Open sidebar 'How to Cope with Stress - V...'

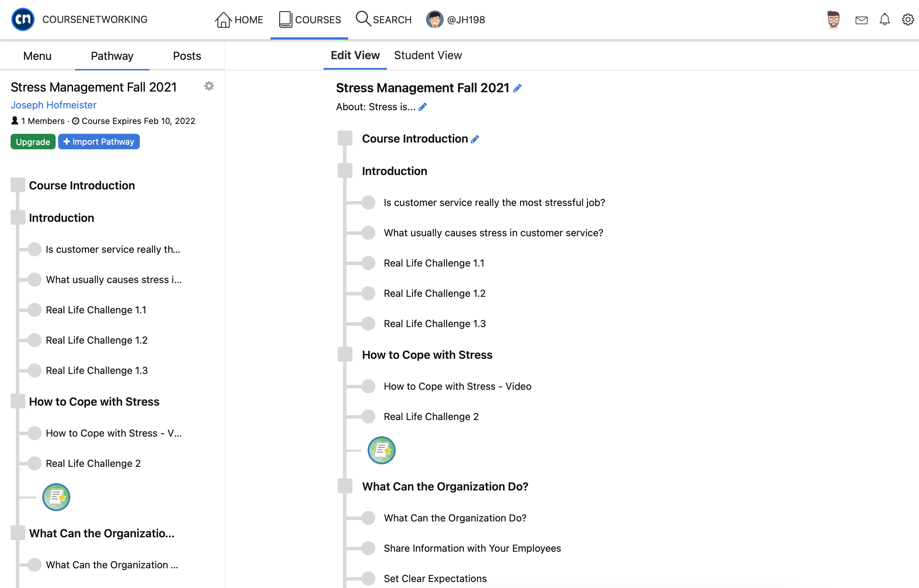pyautogui.click(x=114, y=433)
